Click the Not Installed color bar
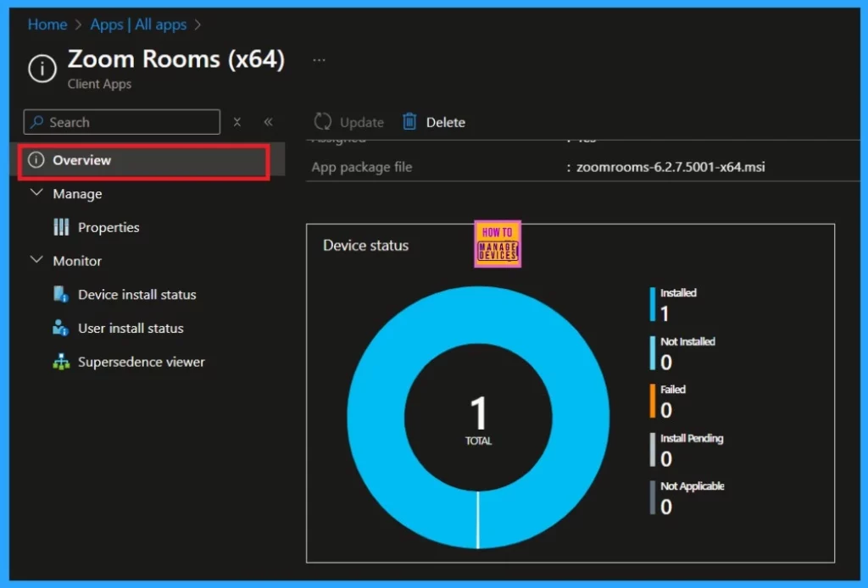 [x=653, y=353]
